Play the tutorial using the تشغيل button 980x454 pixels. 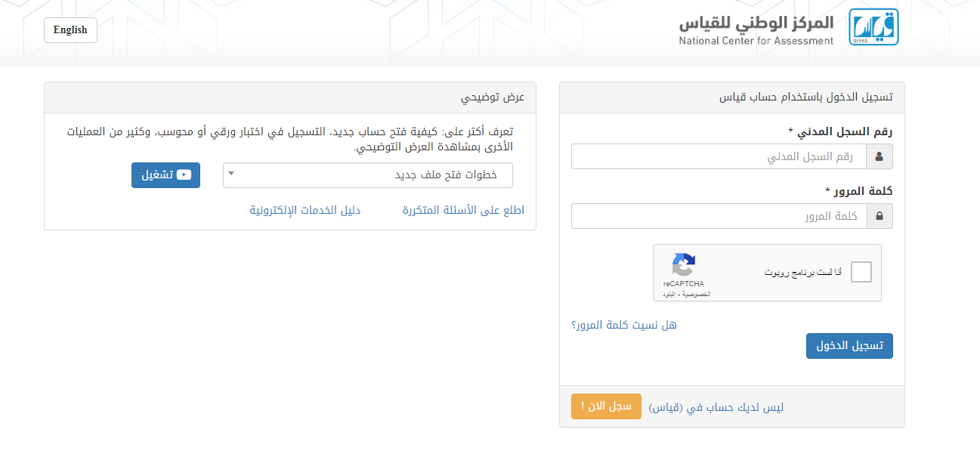(x=165, y=175)
